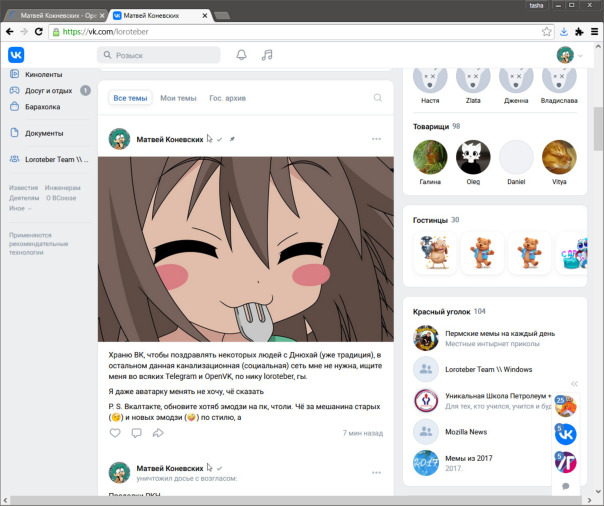The image size is (604, 506).
Task: Click the browser address bar URL
Action: 106,32
